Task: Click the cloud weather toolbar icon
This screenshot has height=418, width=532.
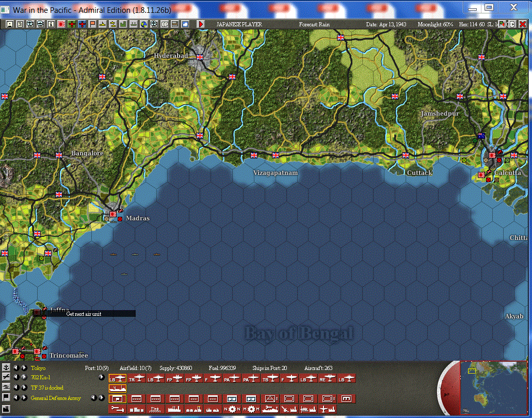Action: coord(185,24)
